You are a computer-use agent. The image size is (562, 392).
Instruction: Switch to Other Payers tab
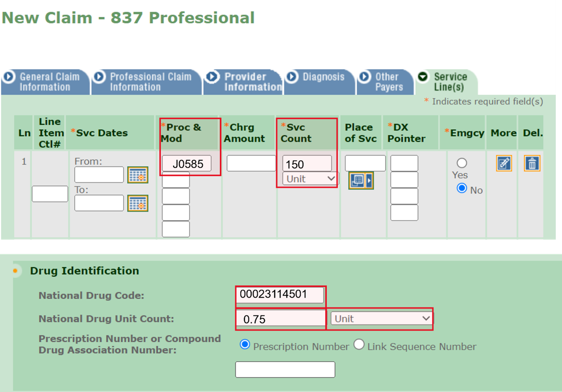[x=385, y=82]
